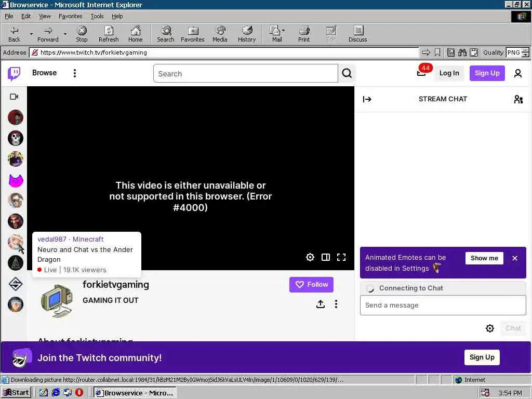Viewport: 532px width, 399px height.
Task: Open the channel three-dot options menu
Action: pyautogui.click(x=336, y=304)
